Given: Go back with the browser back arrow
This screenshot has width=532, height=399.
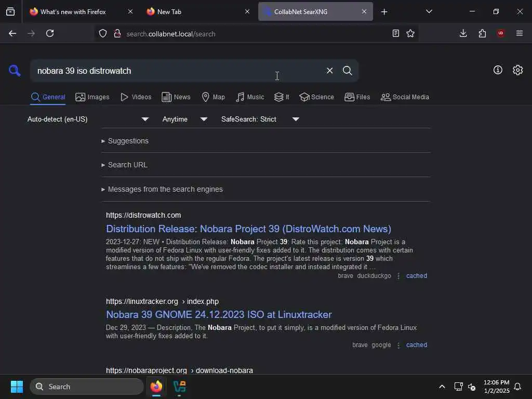Looking at the screenshot, I should click(x=12, y=33).
